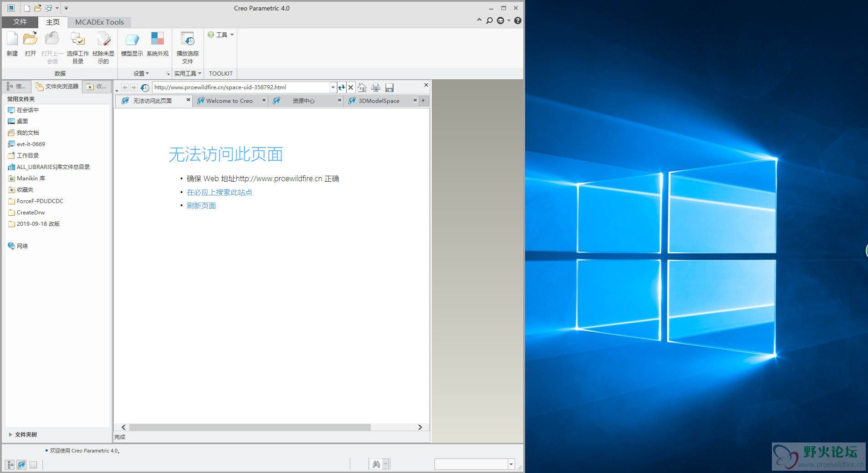This screenshot has height=473, width=868.
Task: Click the Learning Connector graduation cap icon
Action: click(x=500, y=20)
